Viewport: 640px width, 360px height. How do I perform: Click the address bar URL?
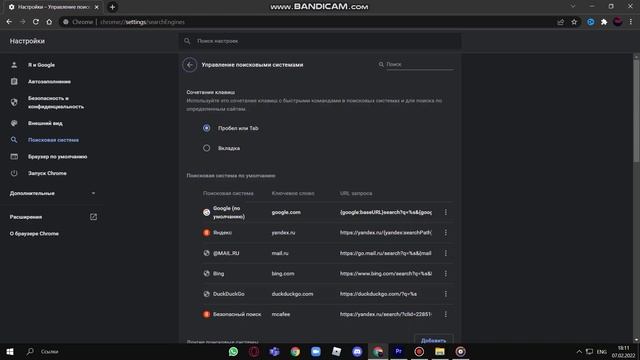coord(142,22)
